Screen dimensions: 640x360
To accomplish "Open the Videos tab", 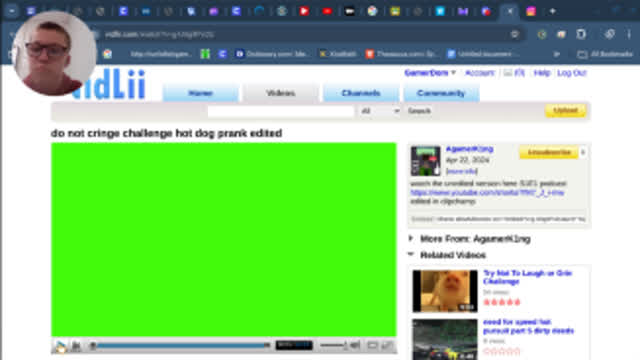I will [280, 93].
